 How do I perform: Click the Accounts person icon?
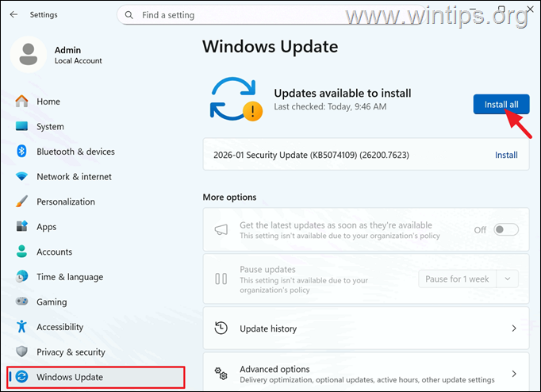click(21, 252)
